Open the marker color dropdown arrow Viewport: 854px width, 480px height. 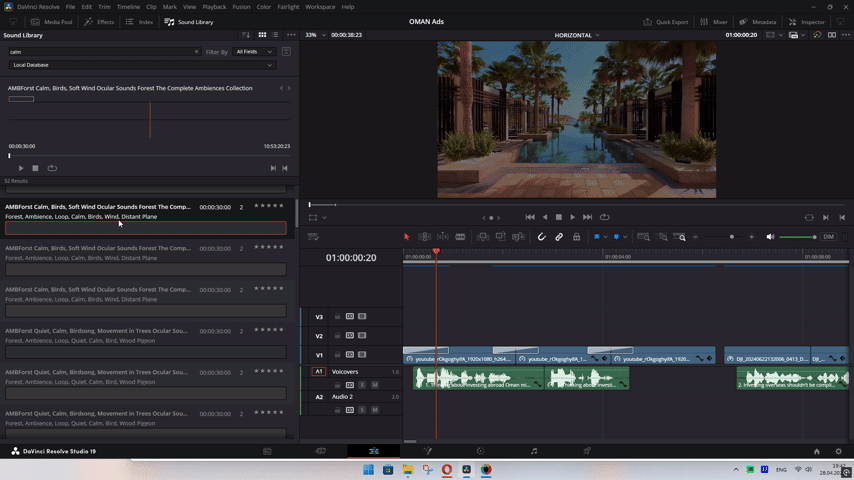[x=625, y=237]
